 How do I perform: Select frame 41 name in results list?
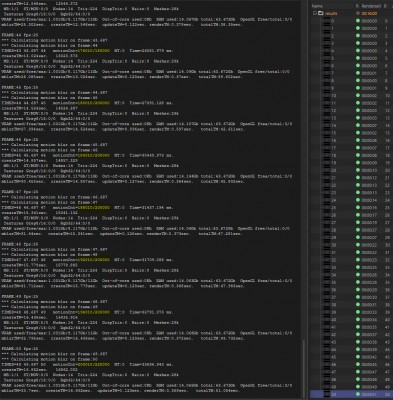point(334,327)
